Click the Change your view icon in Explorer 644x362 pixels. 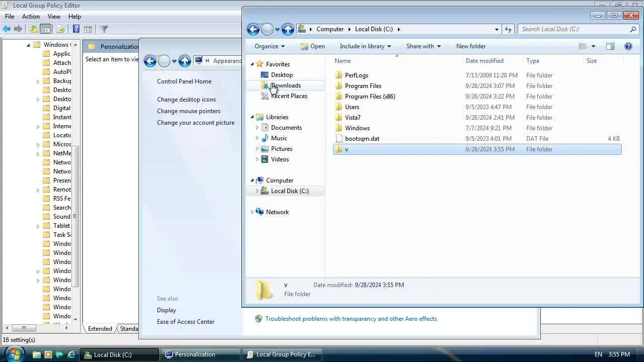(583, 46)
